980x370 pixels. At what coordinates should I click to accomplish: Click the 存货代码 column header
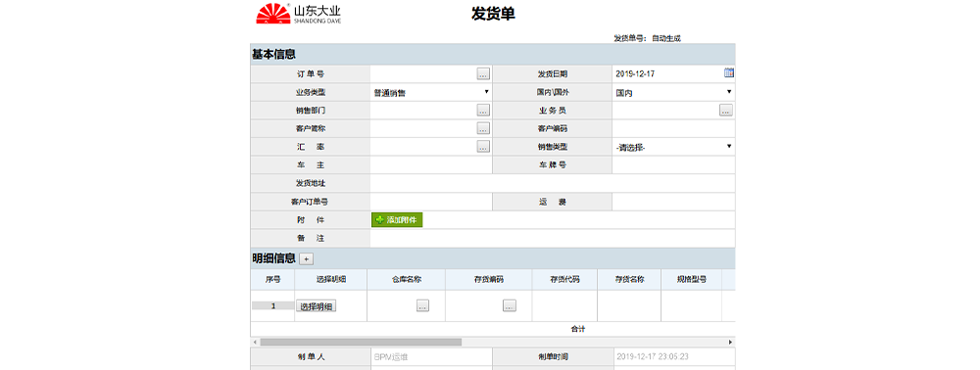[565, 280]
